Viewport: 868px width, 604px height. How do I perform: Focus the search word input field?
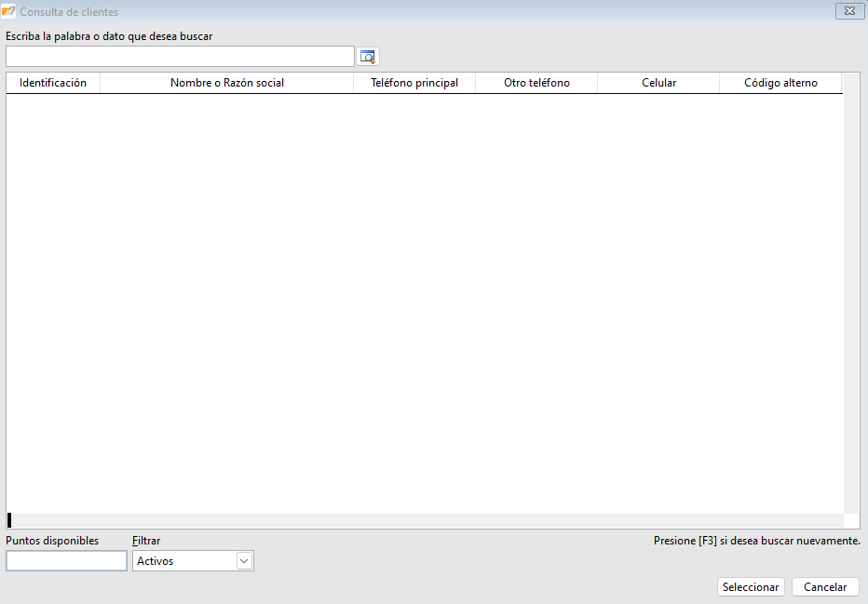(x=180, y=57)
